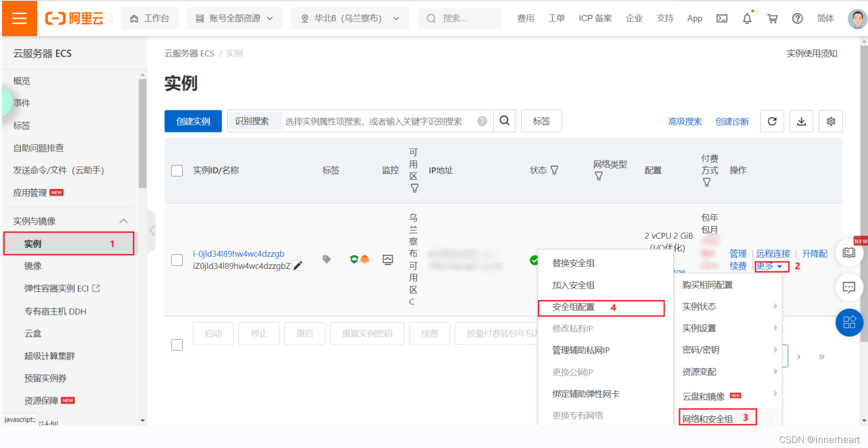Expand the 密码/密钥 submenu
The height and width of the screenshot is (448, 868).
(x=728, y=350)
